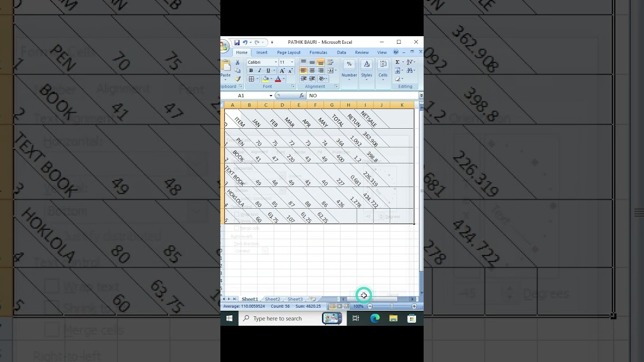Screen dimensions: 644x362
Task: Toggle Bold formatting
Action: pos(251,71)
